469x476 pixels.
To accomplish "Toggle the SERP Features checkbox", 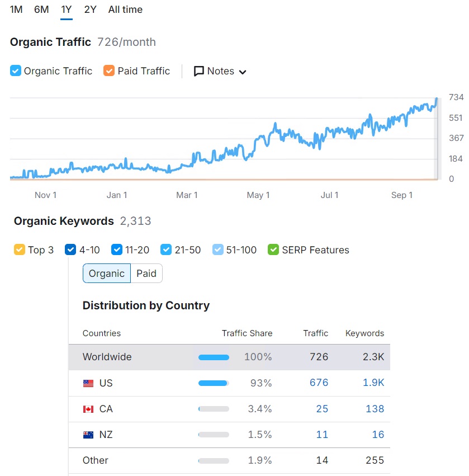I will point(273,249).
